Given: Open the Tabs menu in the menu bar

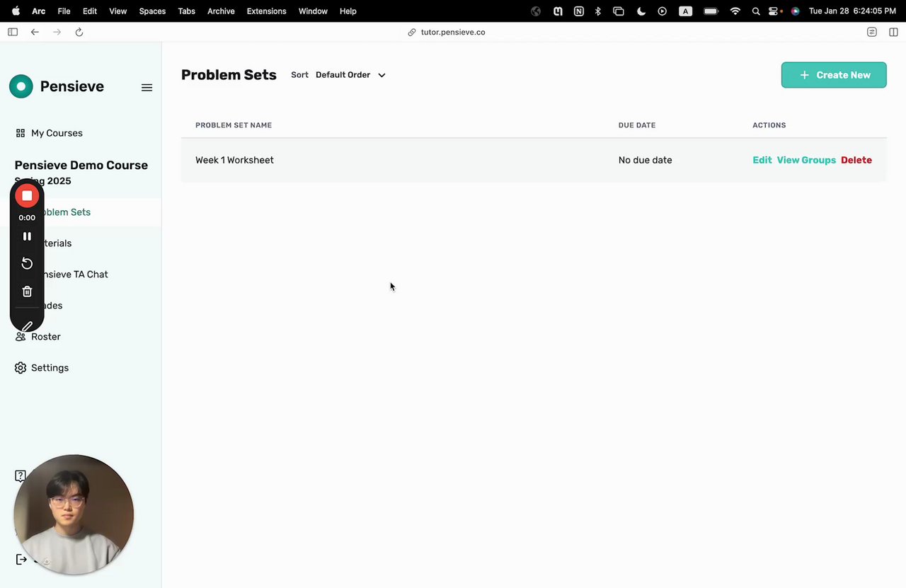Looking at the screenshot, I should click(x=186, y=11).
